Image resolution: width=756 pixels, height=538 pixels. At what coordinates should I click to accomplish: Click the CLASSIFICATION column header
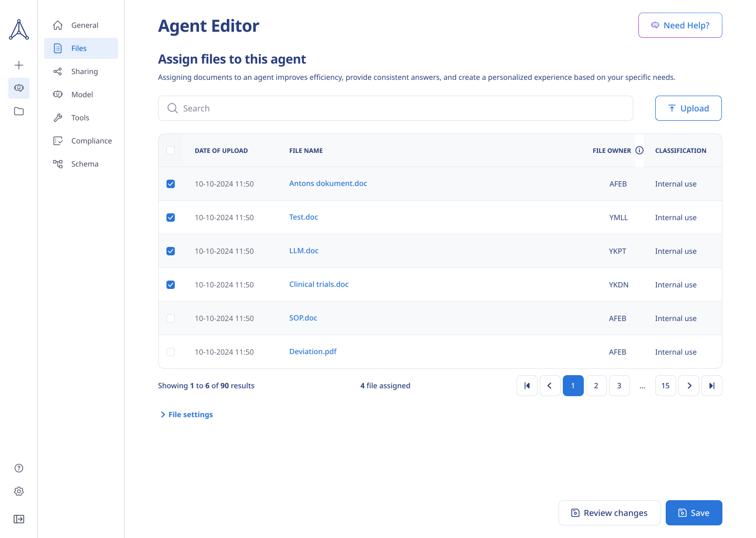click(680, 151)
